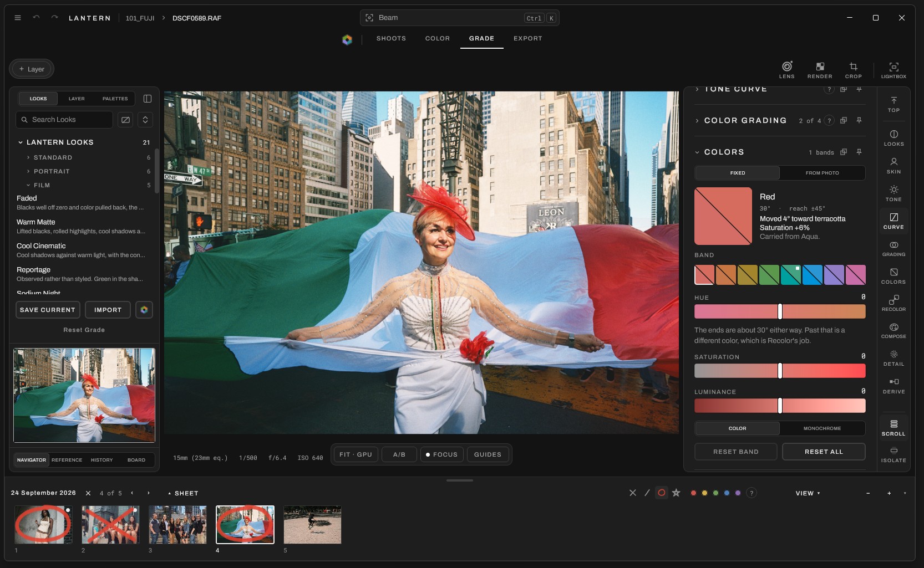The width and height of the screenshot is (924, 568).
Task: Toggle Focus mode below the photo
Action: pyautogui.click(x=441, y=454)
